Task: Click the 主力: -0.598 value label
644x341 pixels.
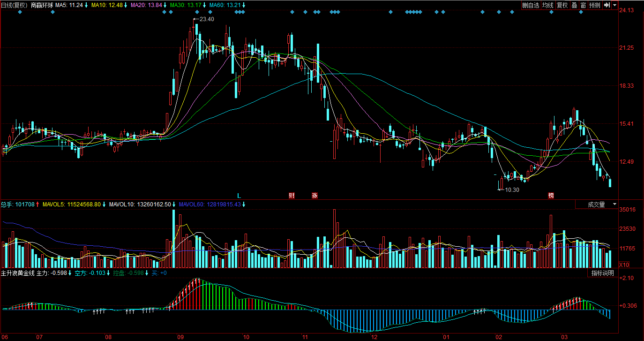Action: click(x=52, y=273)
